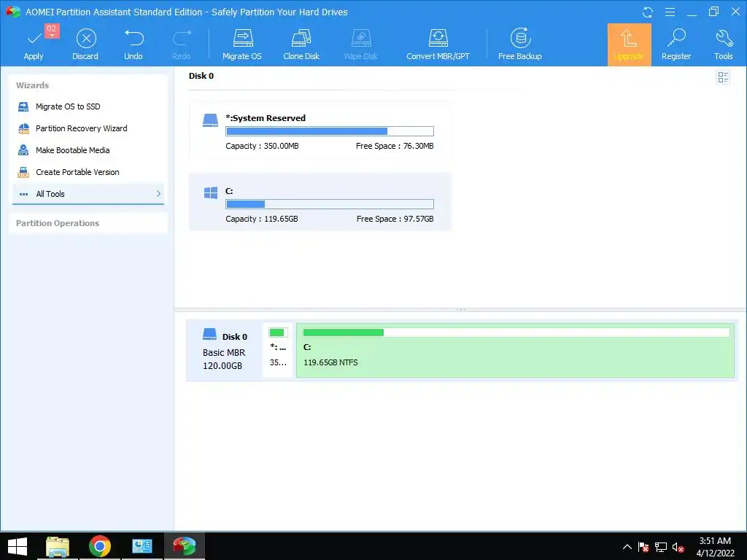Click the muted volume tray icon
The height and width of the screenshot is (560, 747).
tap(678, 547)
